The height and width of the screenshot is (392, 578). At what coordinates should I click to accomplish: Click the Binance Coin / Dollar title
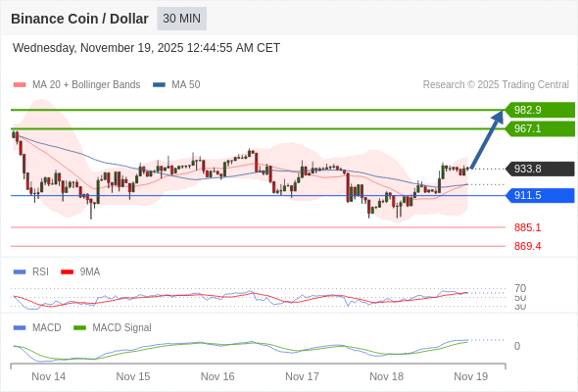coord(79,19)
